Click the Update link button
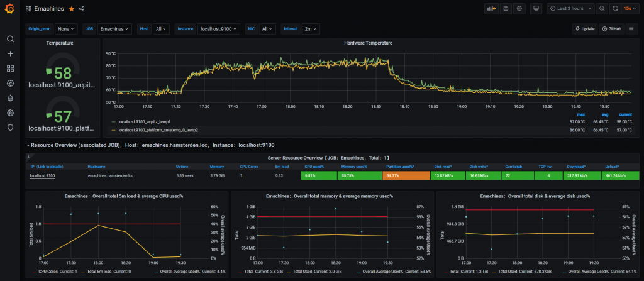Screen dimensions: 644x281 (x=584, y=29)
